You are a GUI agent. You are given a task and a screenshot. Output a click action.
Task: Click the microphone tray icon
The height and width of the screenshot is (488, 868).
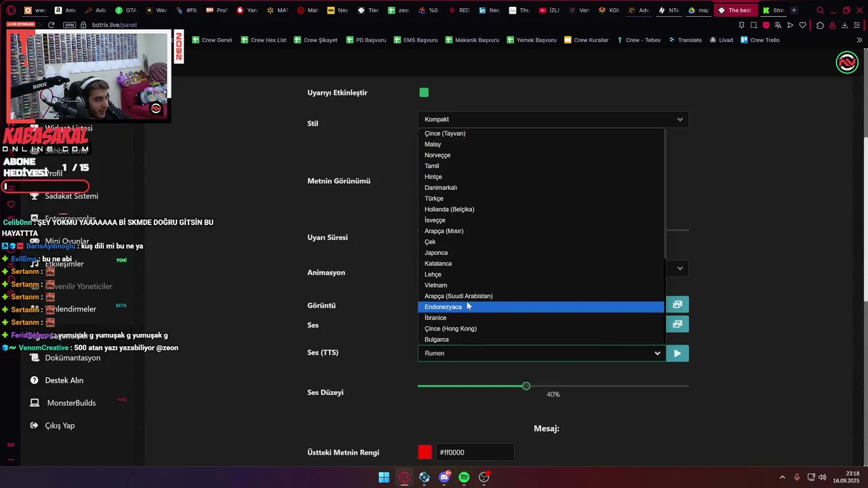point(797,477)
